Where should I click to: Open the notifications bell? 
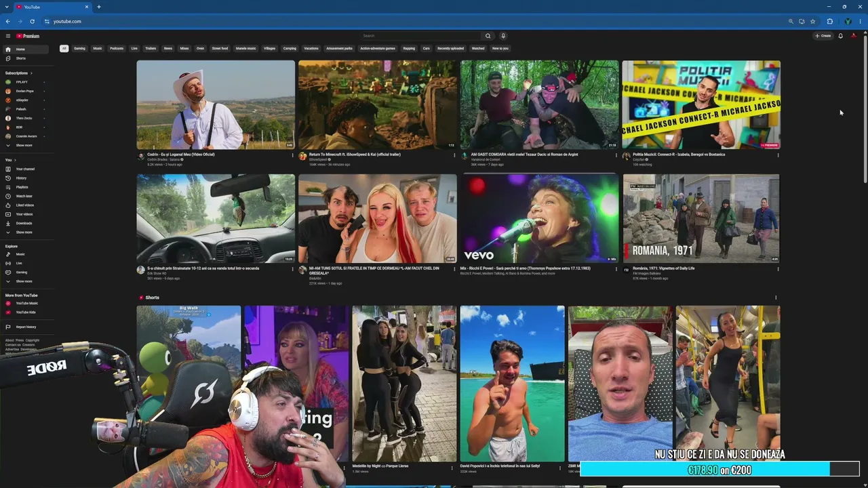(x=840, y=36)
